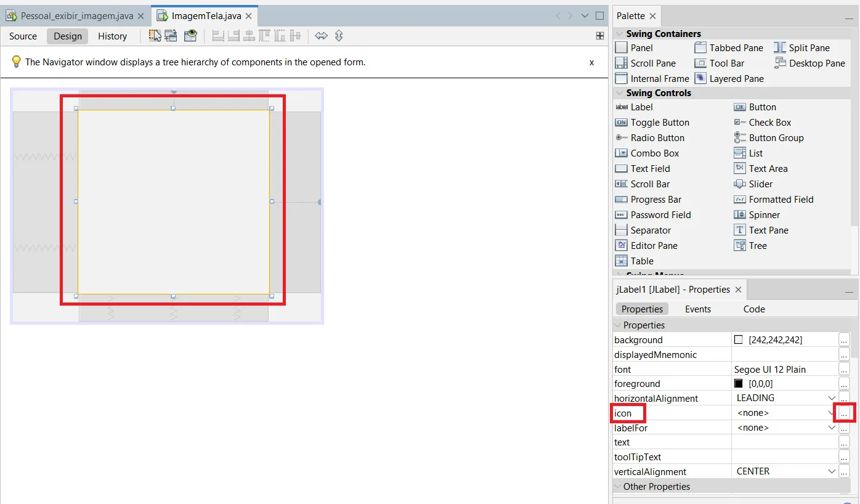
Task: Collapse the Swing Controls palette category
Action: (x=620, y=93)
